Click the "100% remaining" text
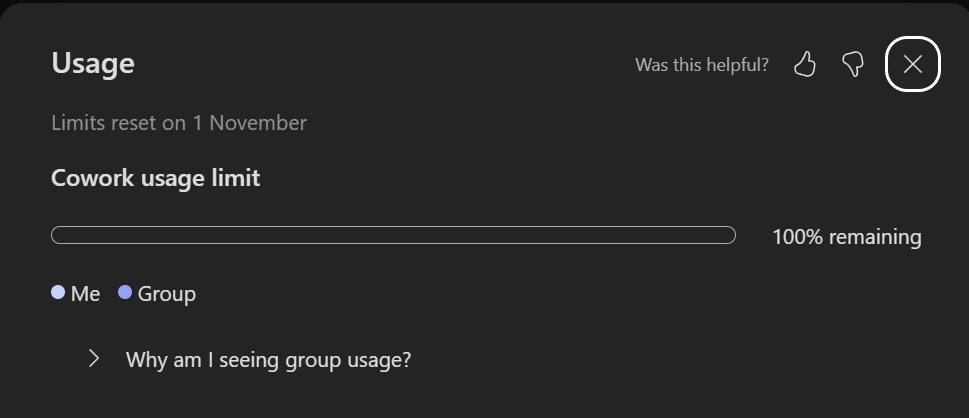 click(847, 237)
